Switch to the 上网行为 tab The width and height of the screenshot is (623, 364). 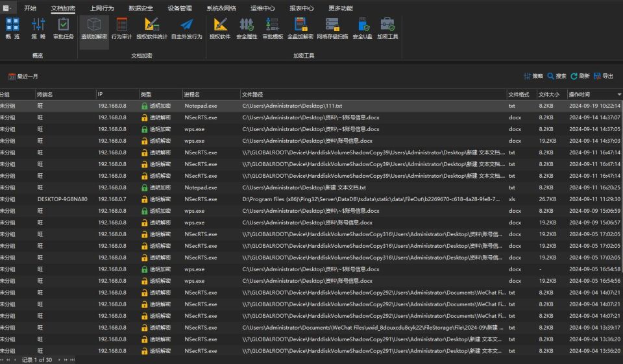[x=102, y=8]
